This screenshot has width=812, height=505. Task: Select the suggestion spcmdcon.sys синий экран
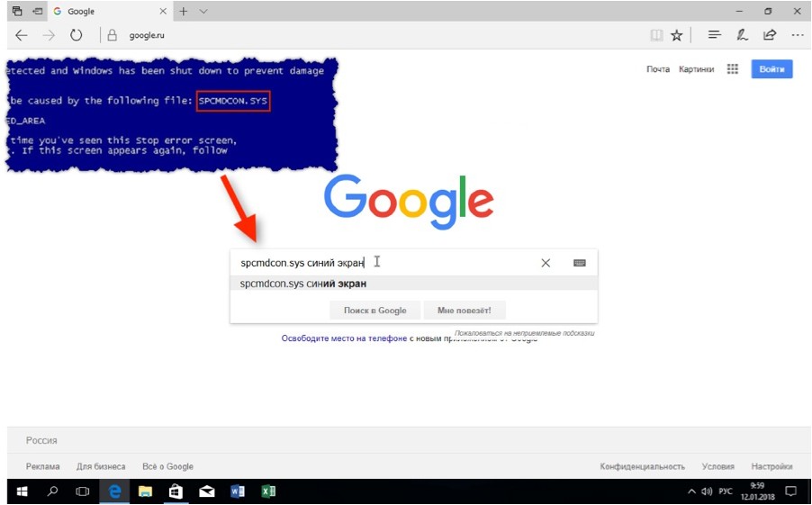click(x=413, y=284)
